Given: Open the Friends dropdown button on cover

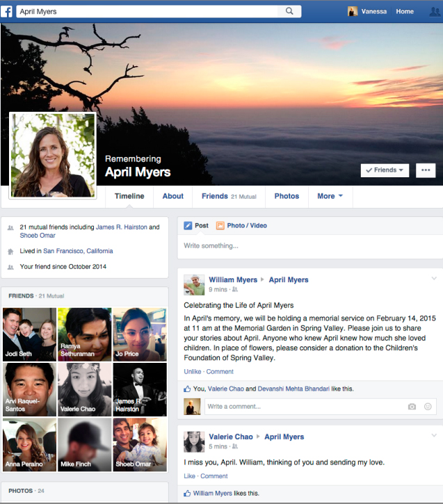Looking at the screenshot, I should click(385, 170).
